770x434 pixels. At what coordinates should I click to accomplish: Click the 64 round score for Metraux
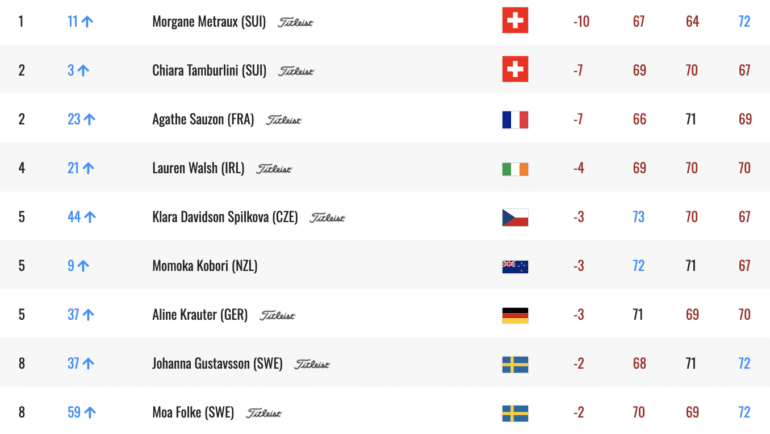(x=692, y=22)
